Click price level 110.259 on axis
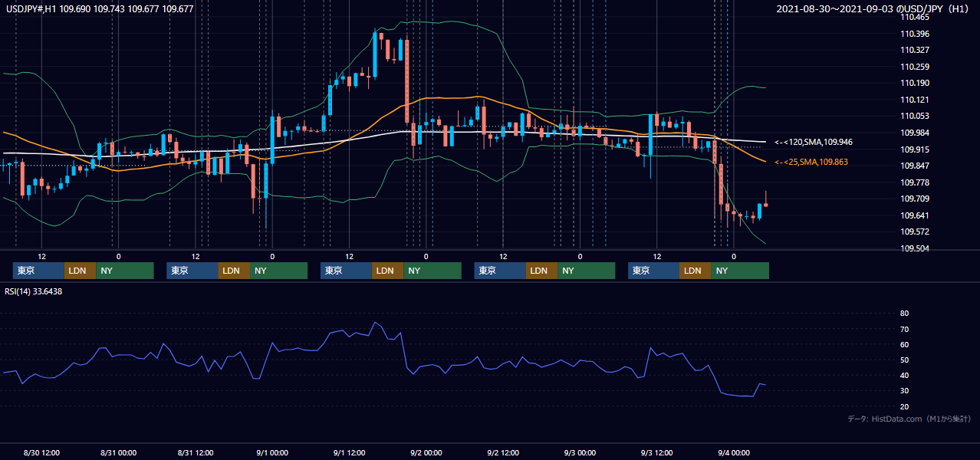This screenshot has width=980, height=460. (915, 67)
